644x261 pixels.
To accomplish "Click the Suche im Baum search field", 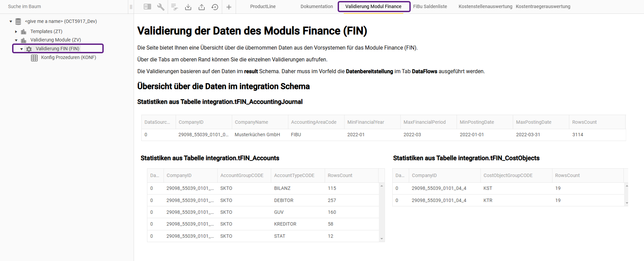I will (x=64, y=6).
